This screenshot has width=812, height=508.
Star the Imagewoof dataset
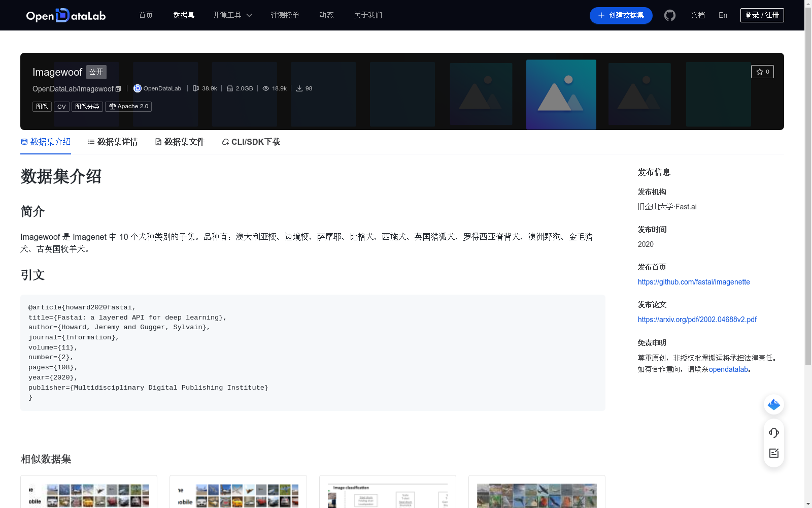point(762,72)
